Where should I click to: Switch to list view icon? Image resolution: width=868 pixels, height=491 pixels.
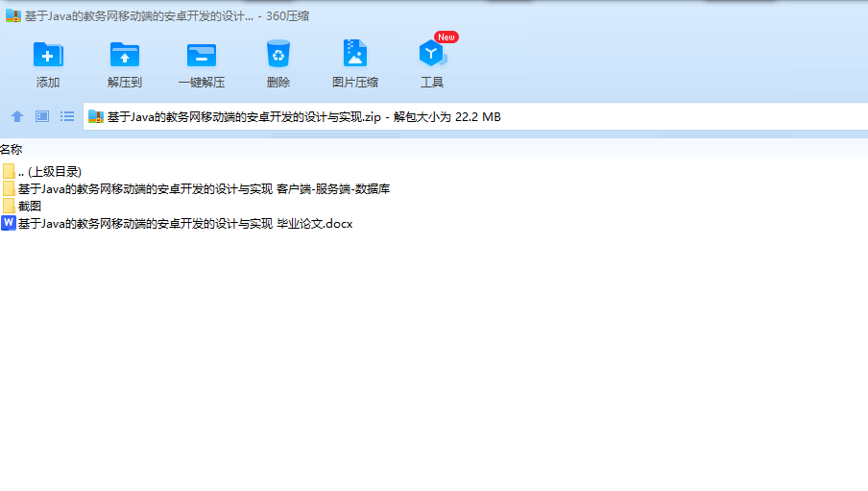click(67, 116)
